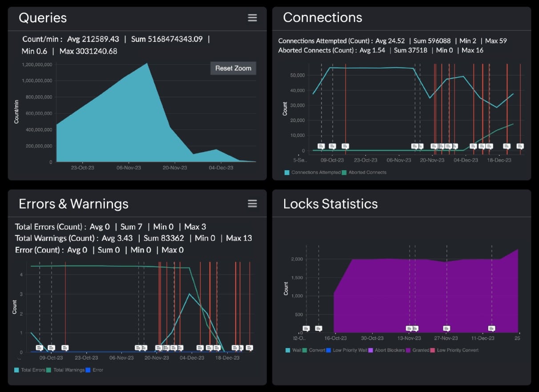Open the Errors & Warnings hamburger menu
The height and width of the screenshot is (392, 539).
click(252, 204)
